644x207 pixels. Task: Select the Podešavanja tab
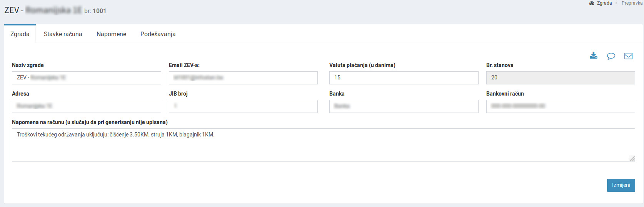coord(158,34)
